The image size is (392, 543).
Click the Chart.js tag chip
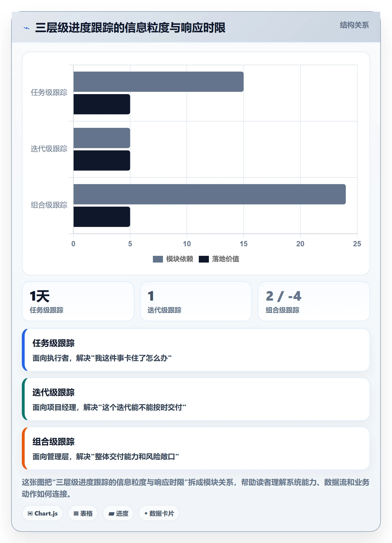click(43, 513)
